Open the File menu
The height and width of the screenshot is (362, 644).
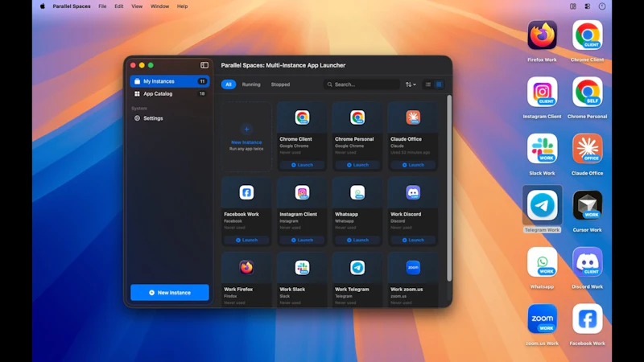pos(102,6)
